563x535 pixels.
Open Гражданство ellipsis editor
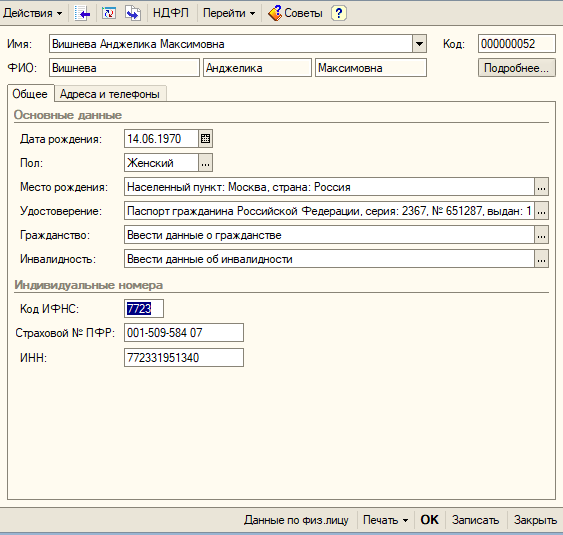[x=541, y=235]
